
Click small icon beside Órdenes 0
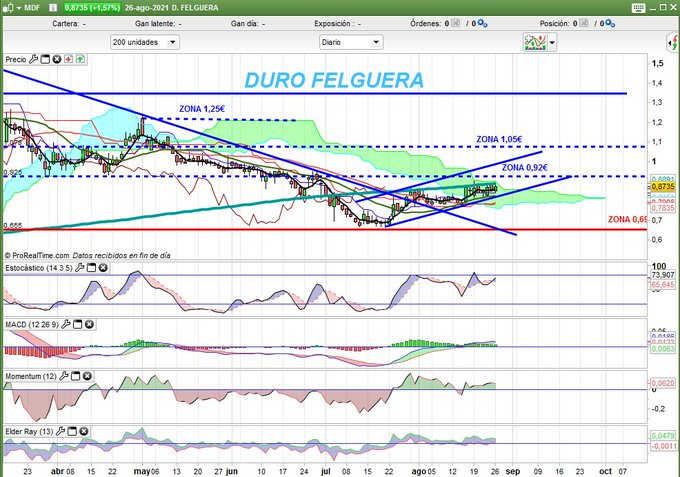pos(456,23)
